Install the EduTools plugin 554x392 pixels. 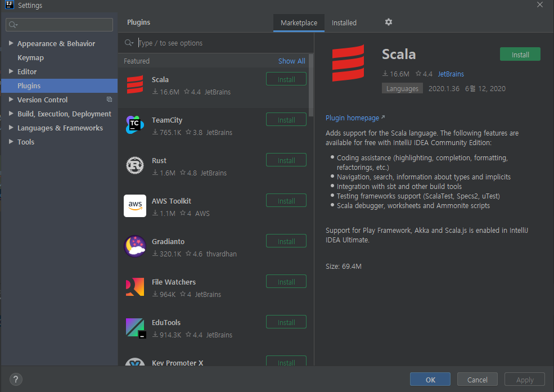[x=286, y=322]
